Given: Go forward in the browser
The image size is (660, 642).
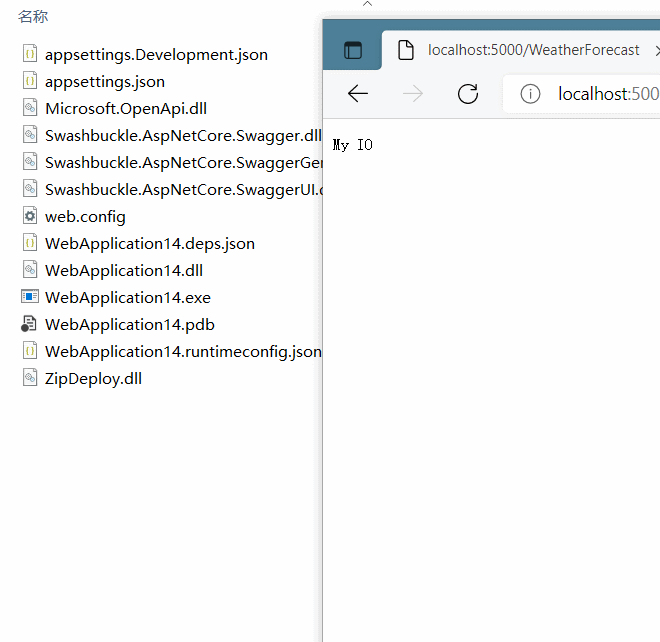Looking at the screenshot, I should 412,93.
